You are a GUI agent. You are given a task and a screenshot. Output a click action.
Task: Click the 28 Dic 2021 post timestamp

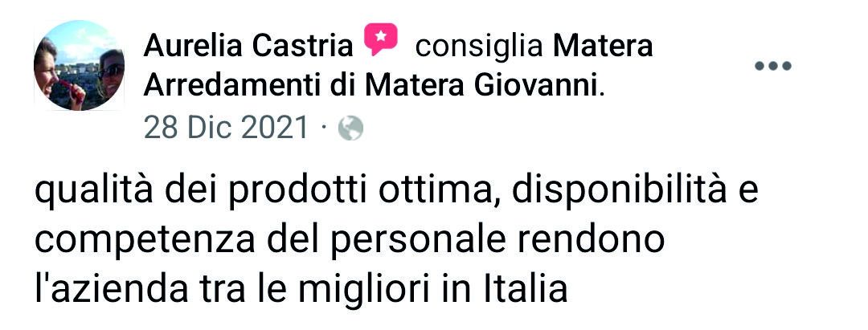[x=226, y=128]
